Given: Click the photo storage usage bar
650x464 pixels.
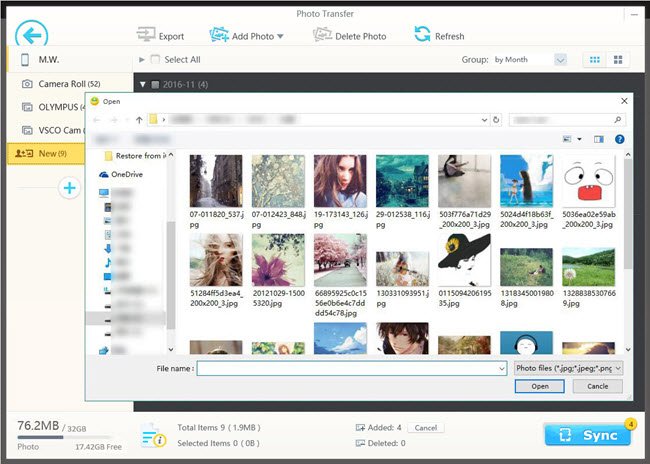Looking at the screenshot, I should [x=64, y=437].
